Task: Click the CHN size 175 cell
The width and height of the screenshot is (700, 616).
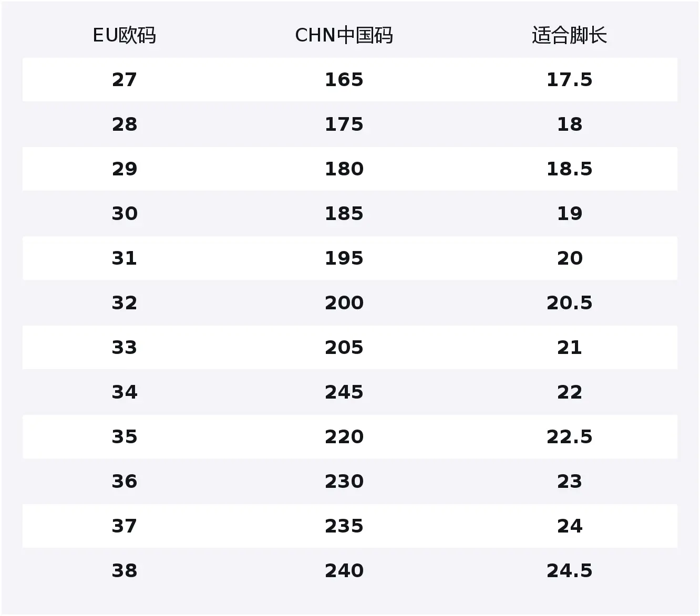Action: click(344, 124)
